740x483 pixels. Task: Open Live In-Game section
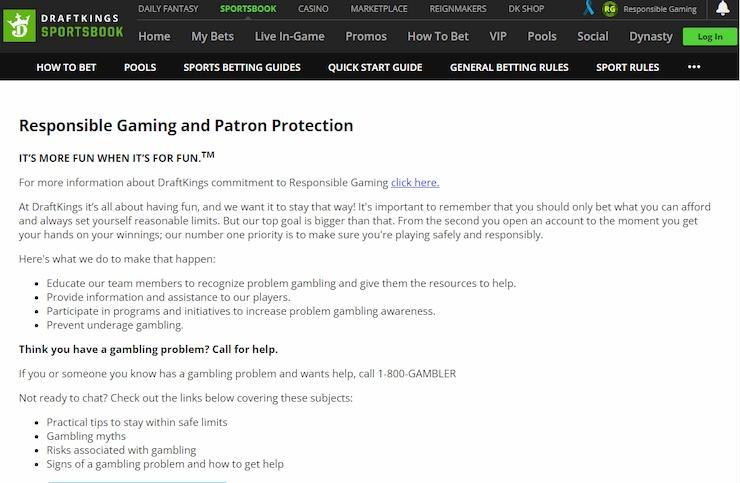289,36
